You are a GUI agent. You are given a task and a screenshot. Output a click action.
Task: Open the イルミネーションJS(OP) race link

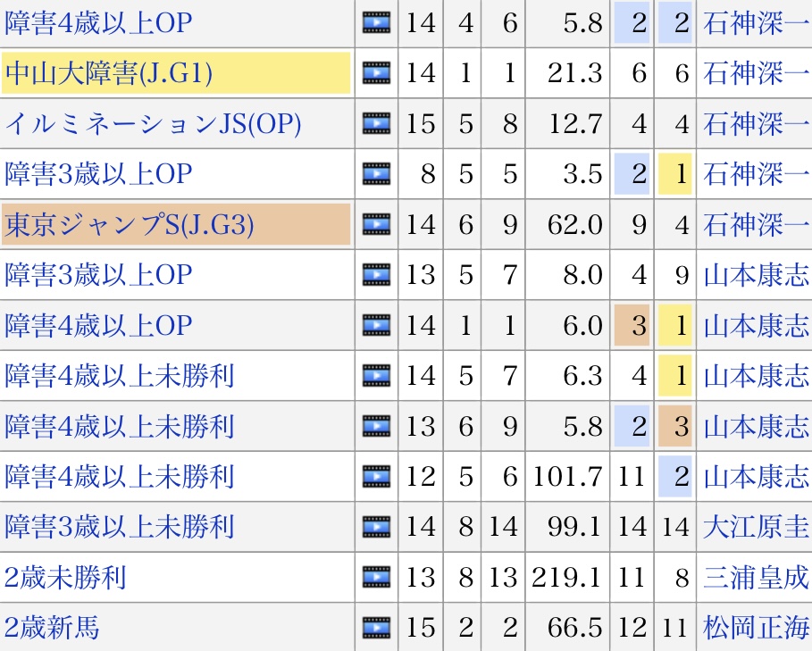coord(153,123)
